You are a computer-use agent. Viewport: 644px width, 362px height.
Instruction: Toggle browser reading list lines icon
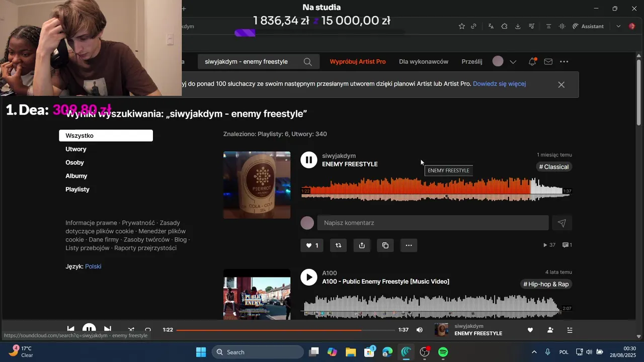(549, 26)
